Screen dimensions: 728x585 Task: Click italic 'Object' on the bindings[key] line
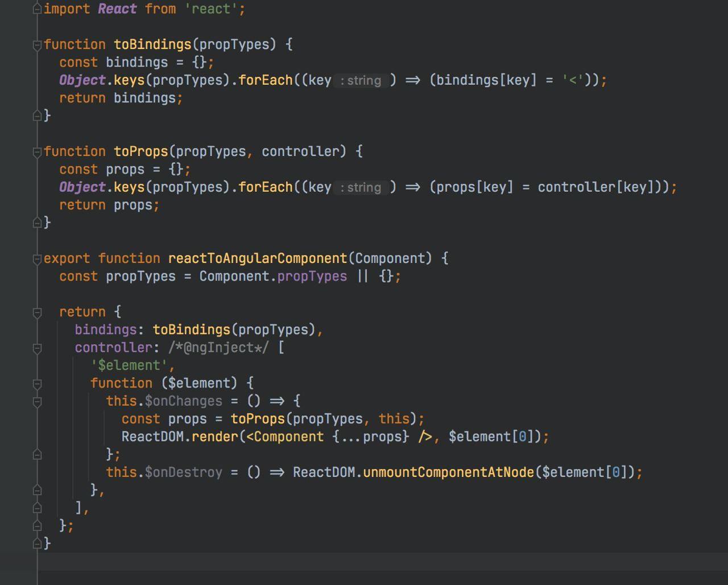tap(82, 80)
